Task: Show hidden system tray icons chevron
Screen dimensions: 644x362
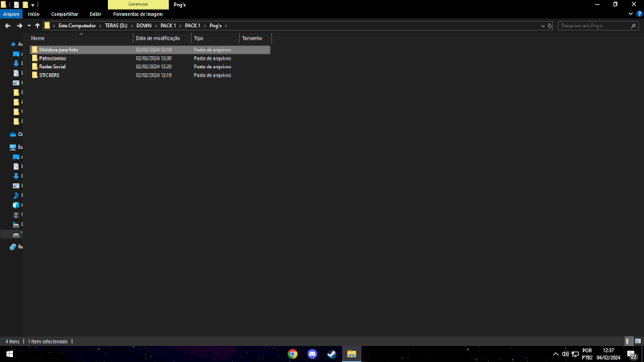Action: pos(555,354)
